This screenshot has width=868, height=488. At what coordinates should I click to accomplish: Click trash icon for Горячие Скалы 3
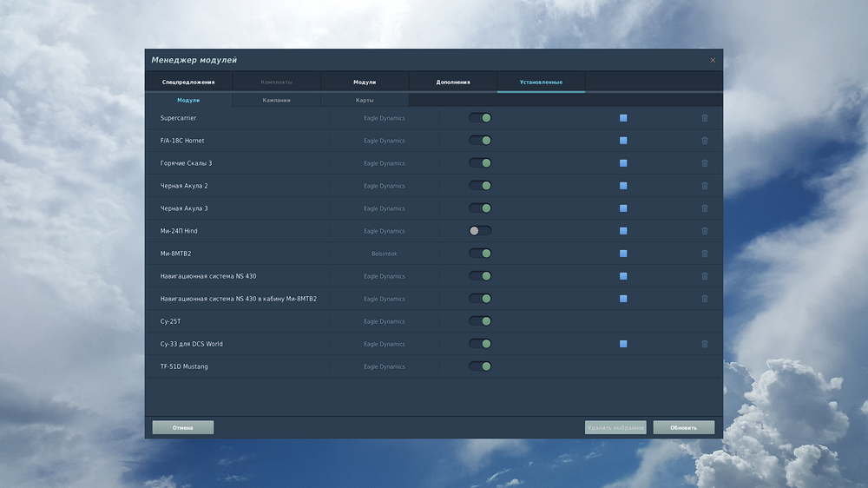(704, 163)
